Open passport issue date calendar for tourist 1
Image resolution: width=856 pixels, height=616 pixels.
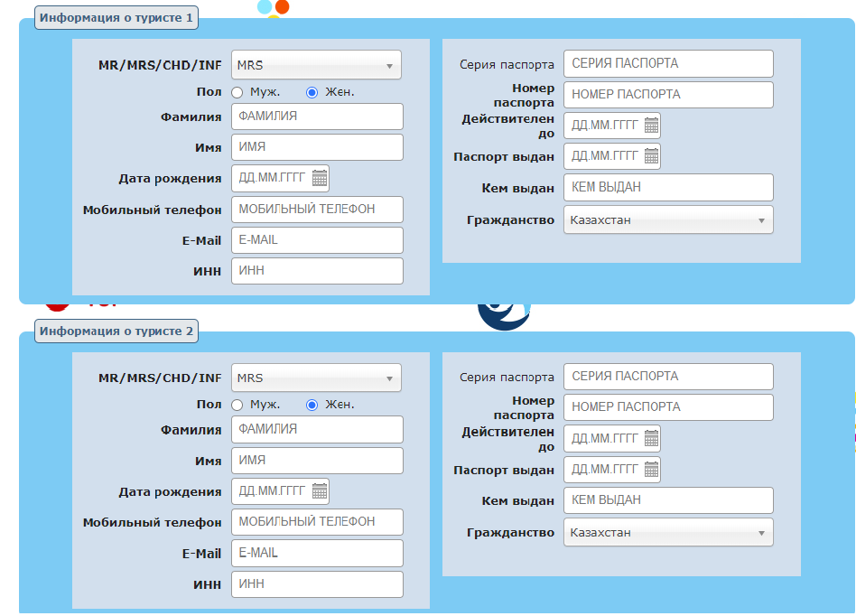[651, 156]
